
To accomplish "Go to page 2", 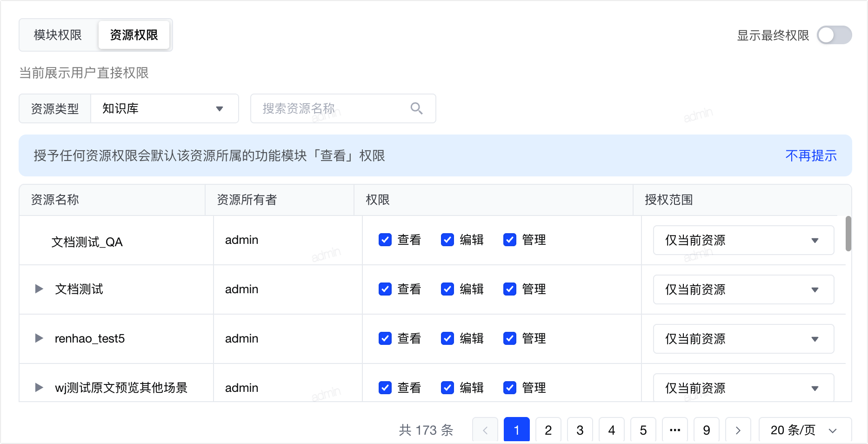I will coord(548,430).
